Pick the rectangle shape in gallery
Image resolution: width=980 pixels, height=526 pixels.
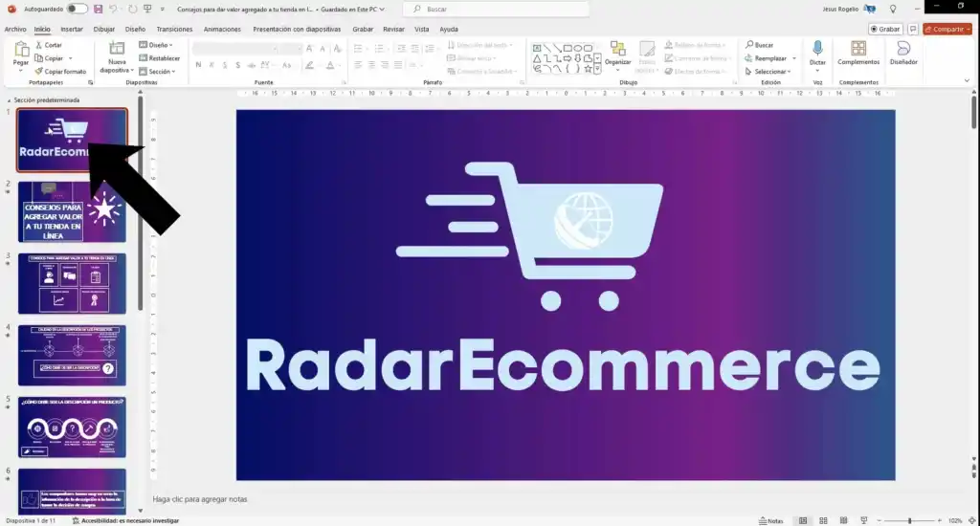(568, 48)
